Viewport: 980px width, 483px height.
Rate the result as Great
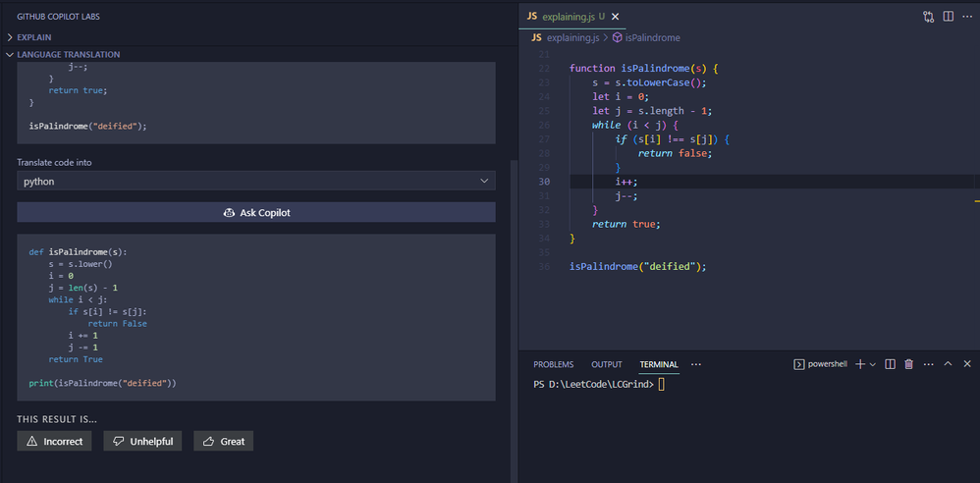(x=223, y=441)
